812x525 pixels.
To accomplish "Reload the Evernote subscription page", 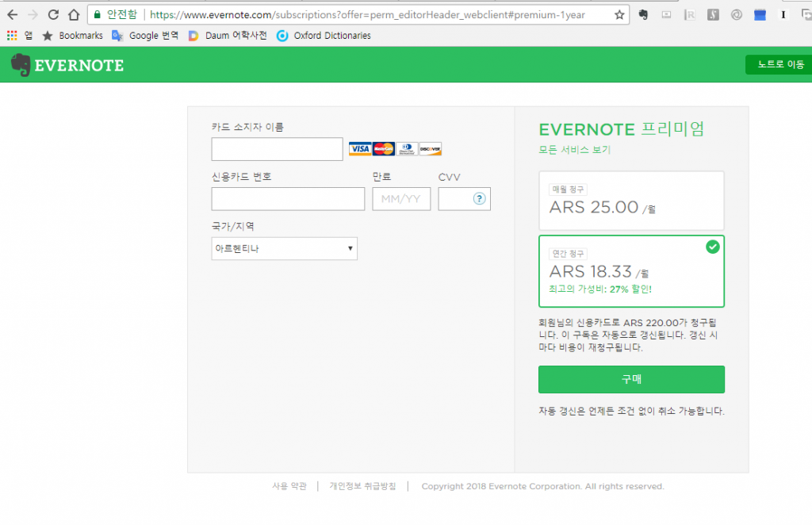I will point(53,14).
